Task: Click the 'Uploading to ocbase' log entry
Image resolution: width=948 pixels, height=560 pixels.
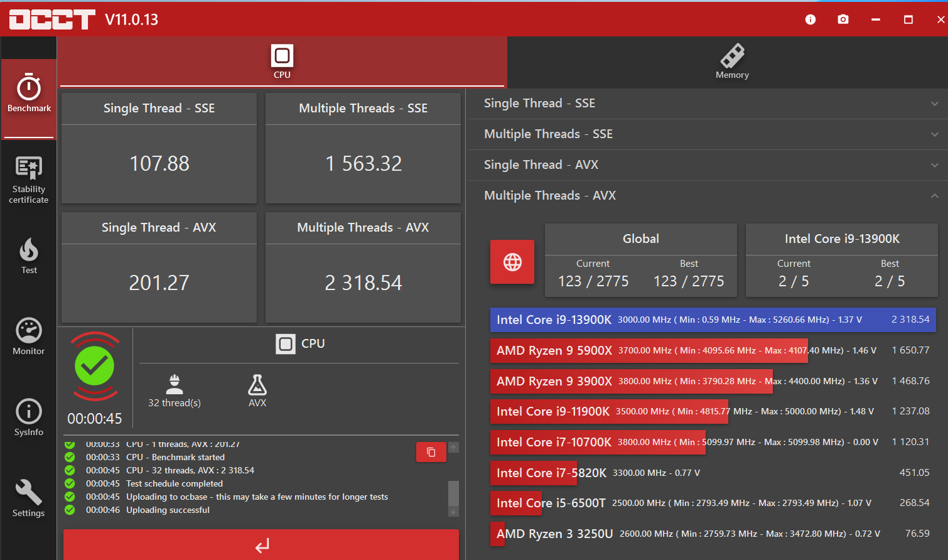Action: tap(257, 497)
